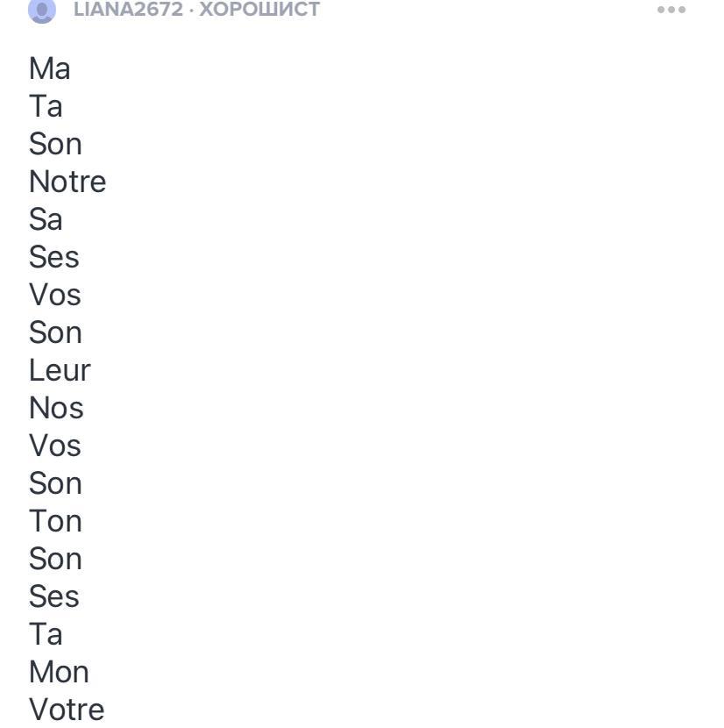Click the Son line just above Ton

(55, 483)
